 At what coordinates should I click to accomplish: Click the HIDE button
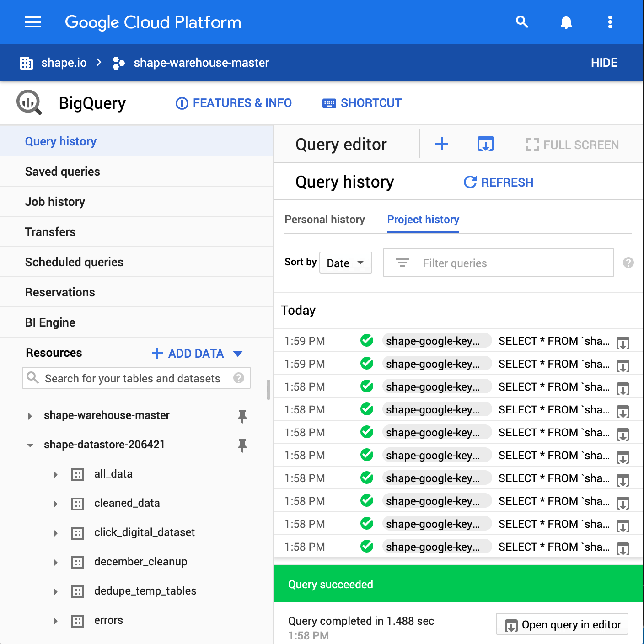click(604, 63)
